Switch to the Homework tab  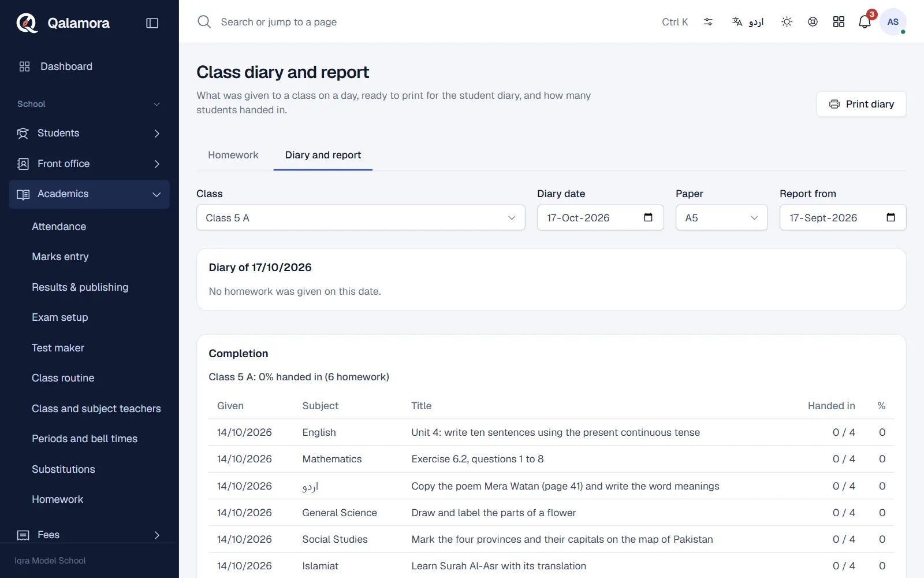[233, 155]
